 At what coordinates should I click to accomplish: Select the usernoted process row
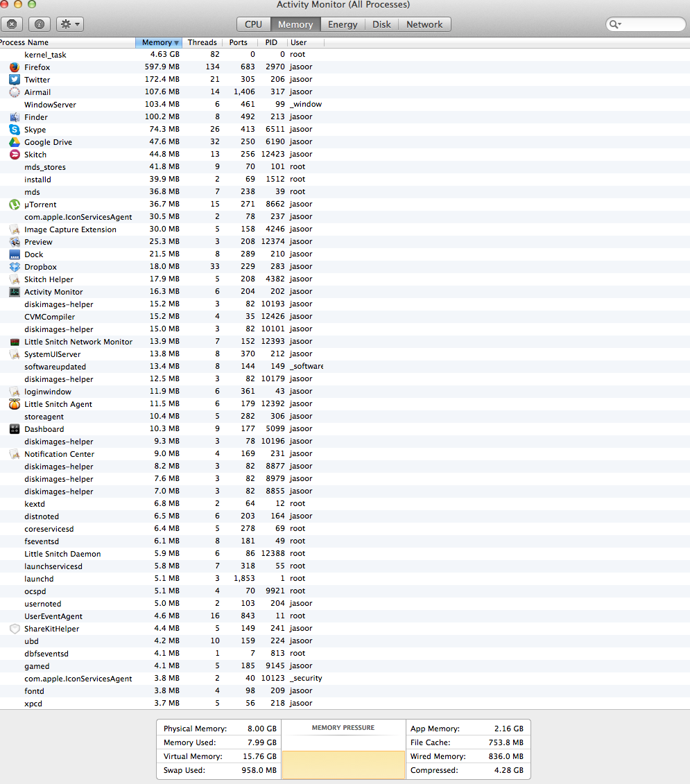click(x=345, y=604)
